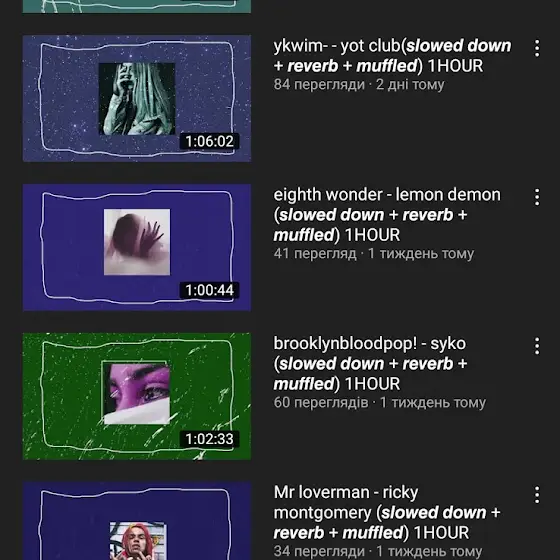Image resolution: width=560 pixels, height=560 pixels.
Task: Open the partially visible teal thumbnail at top
Action: pos(137,6)
